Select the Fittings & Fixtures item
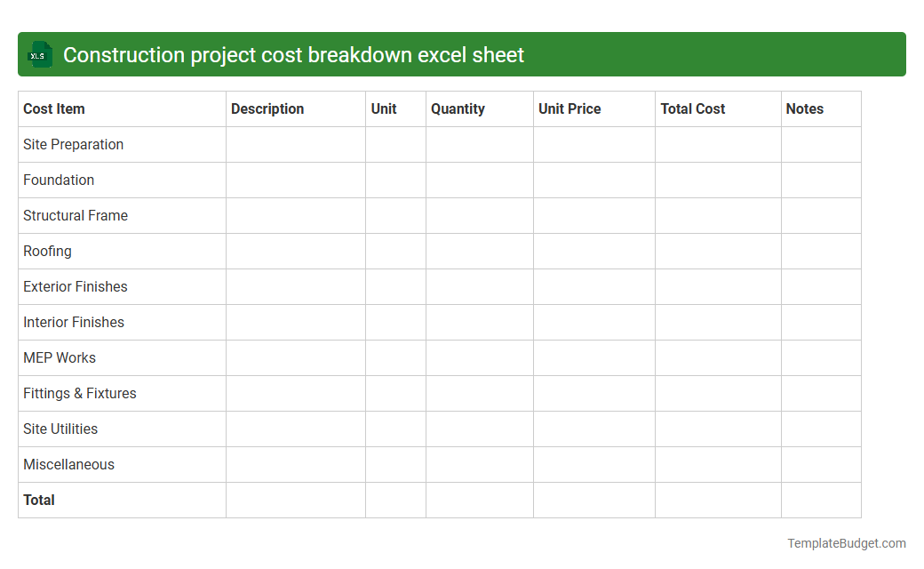 [x=79, y=393]
